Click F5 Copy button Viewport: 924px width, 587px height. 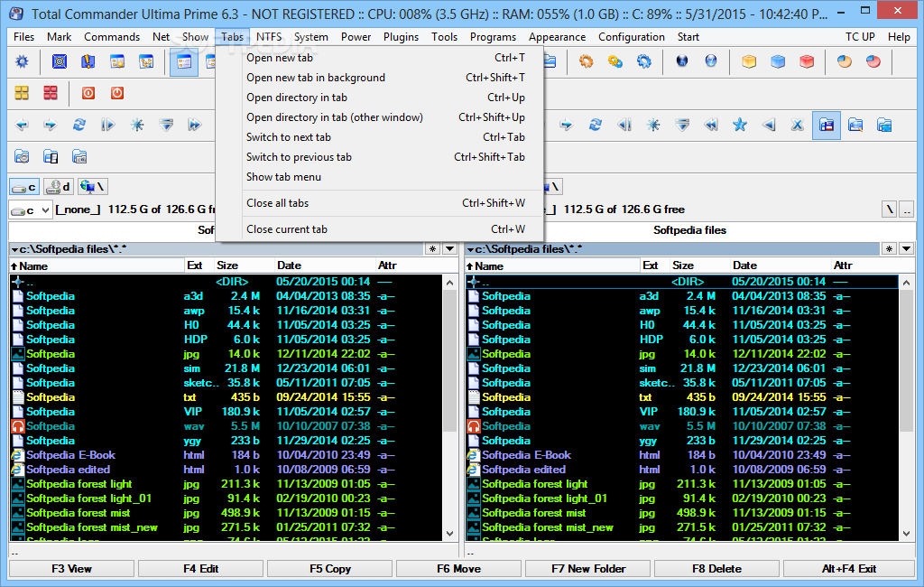click(330, 569)
